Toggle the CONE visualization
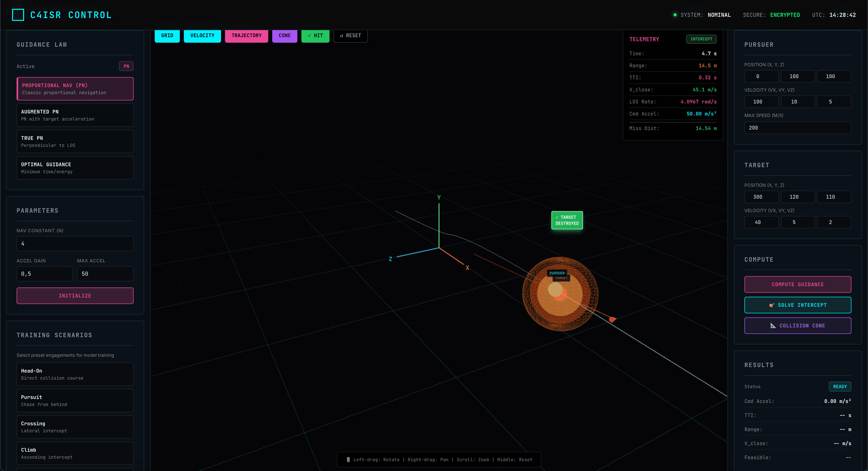This screenshot has width=868, height=471. click(x=285, y=35)
